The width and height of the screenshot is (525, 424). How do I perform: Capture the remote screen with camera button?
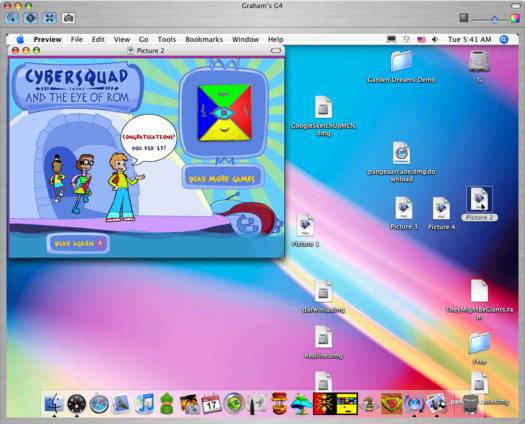click(x=68, y=18)
